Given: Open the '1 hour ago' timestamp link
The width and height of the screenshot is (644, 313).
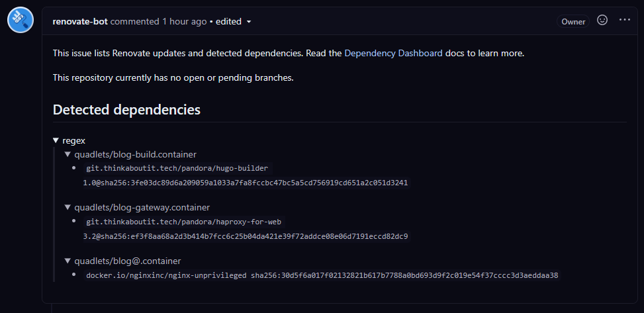Looking at the screenshot, I should point(185,21).
